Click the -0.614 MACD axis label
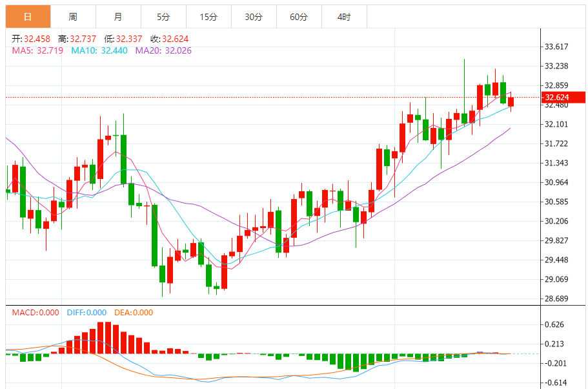The height and width of the screenshot is (389, 588). pos(555,383)
